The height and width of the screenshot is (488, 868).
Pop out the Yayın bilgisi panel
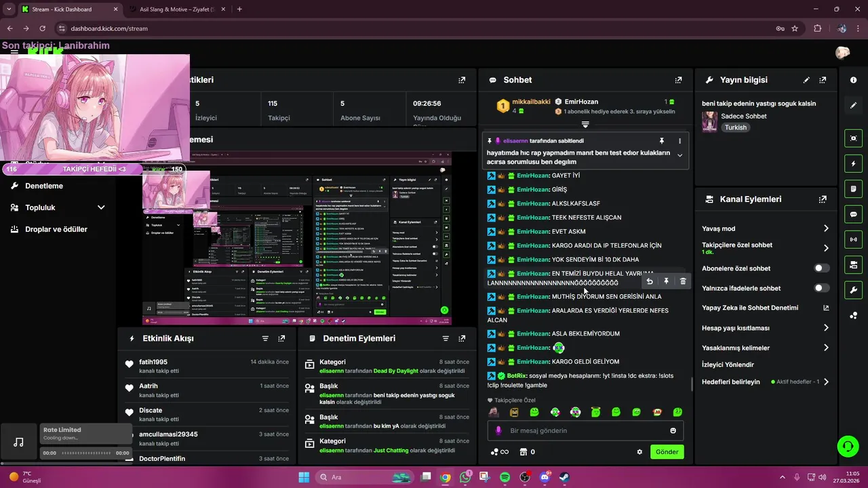point(823,80)
